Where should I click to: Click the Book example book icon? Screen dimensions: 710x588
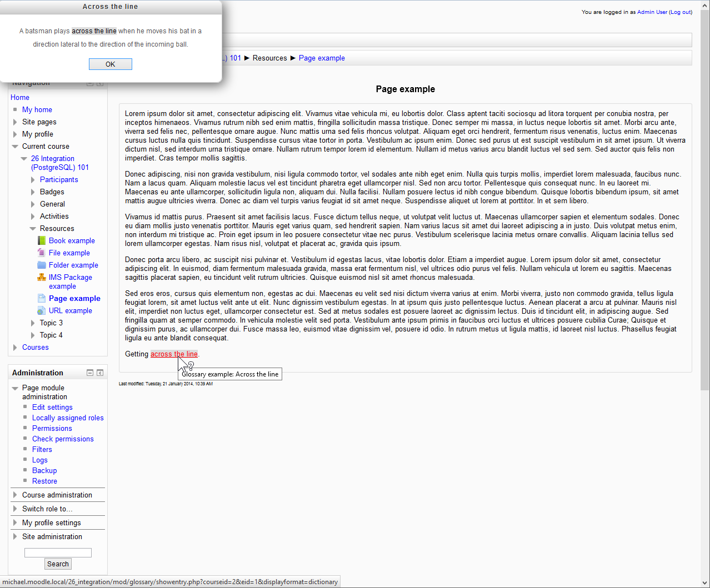tap(42, 240)
